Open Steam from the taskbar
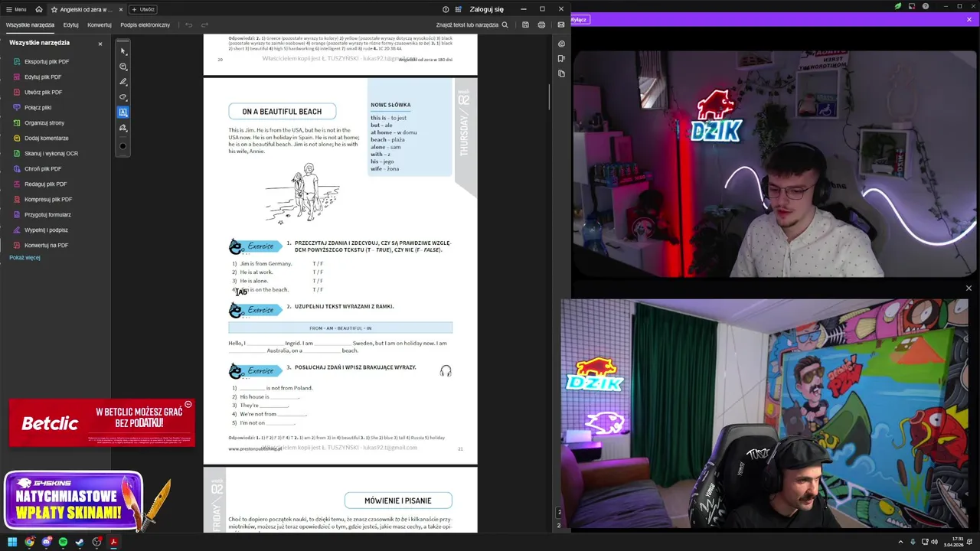Image resolution: width=980 pixels, height=551 pixels. tap(80, 542)
